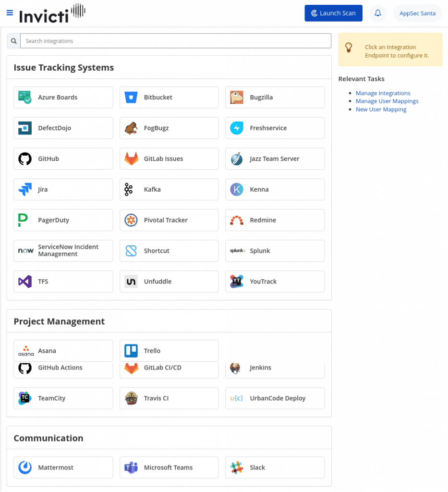Select the DefectDojo label
This screenshot has height=492, width=448.
[x=55, y=128]
